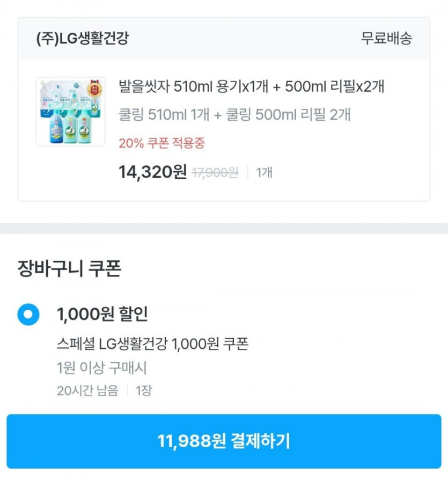Tap the 1장 coupon count
Viewport: 448px width, 481px height.
pyautogui.click(x=144, y=390)
